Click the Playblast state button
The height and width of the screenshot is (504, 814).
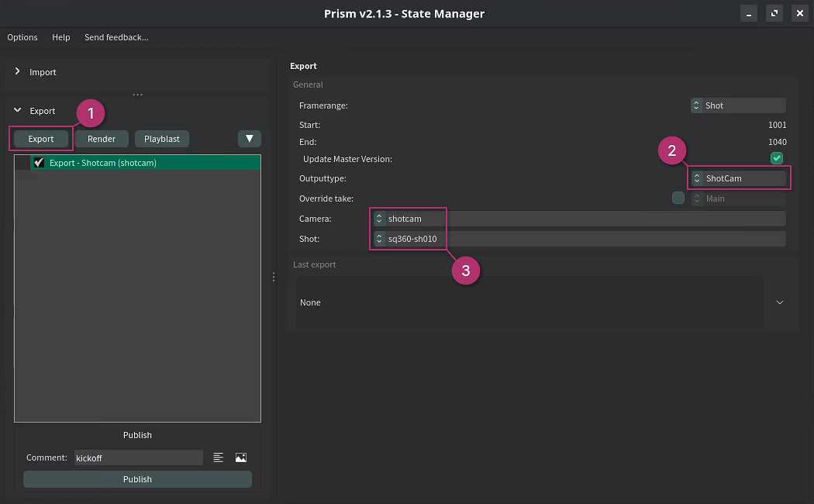[162, 139]
